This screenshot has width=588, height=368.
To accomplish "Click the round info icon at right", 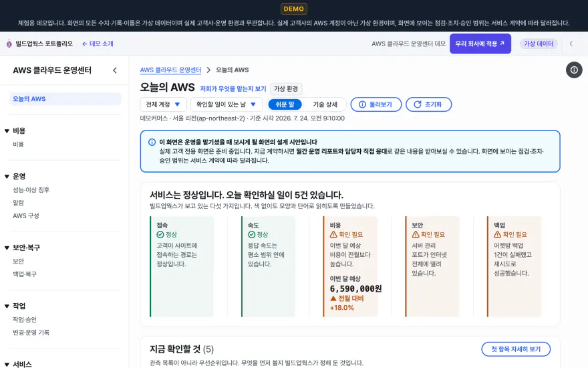I will [x=574, y=70].
